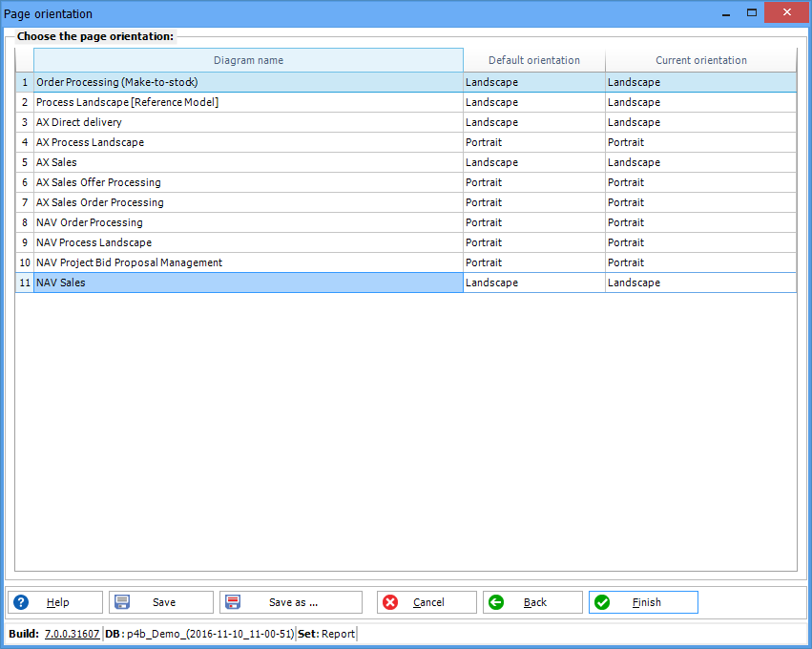812x649 pixels.
Task: Sort by Default orientation column header
Action: click(x=534, y=60)
